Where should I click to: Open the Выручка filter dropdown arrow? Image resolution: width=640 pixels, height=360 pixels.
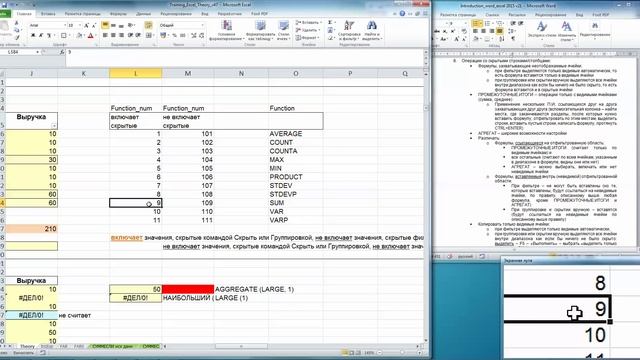point(54,126)
